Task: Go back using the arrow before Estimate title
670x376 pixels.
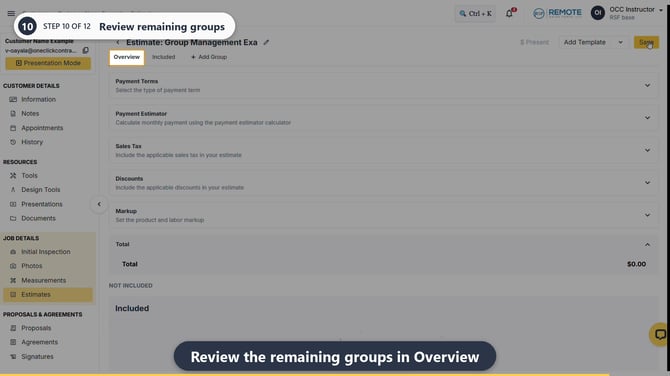Action: point(118,42)
